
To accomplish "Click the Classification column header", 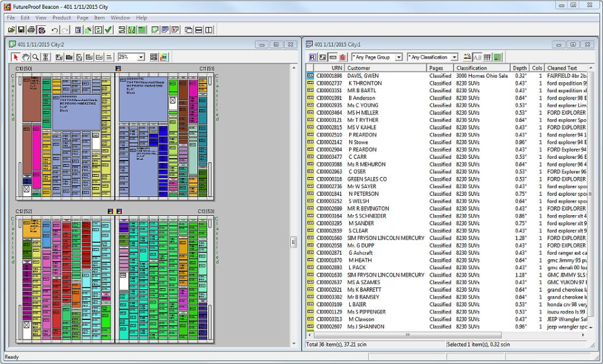I will 482,68.
